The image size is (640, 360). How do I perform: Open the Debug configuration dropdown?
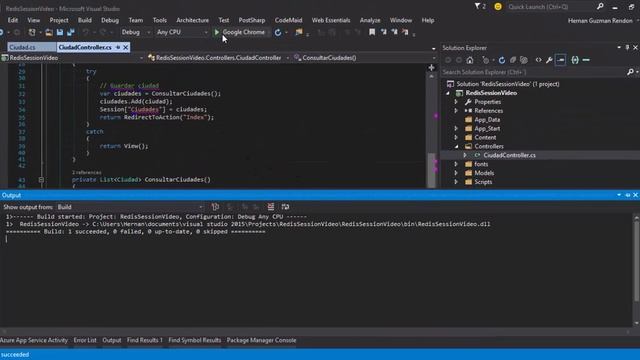pos(136,32)
